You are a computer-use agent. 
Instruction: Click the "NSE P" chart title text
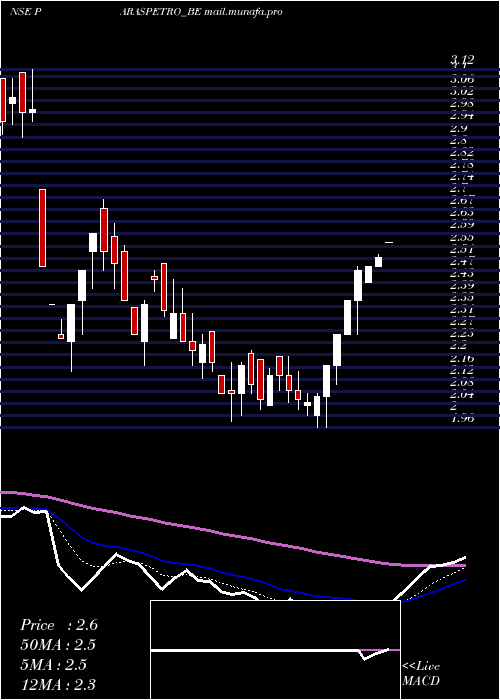[x=26, y=12]
